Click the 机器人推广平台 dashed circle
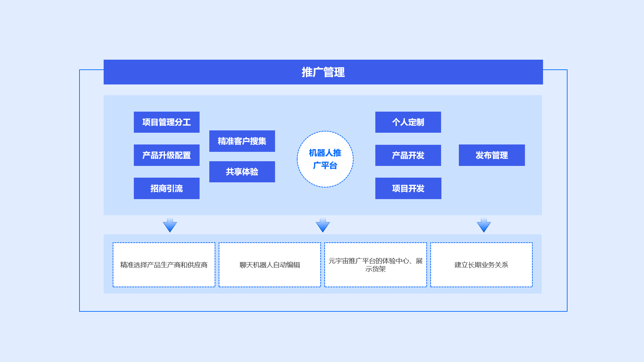 coord(325,159)
